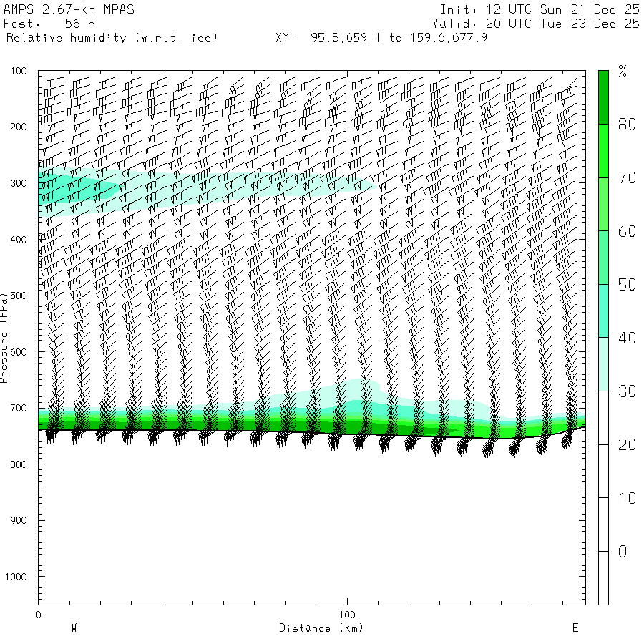Click the 100 distance axis label

347,615
